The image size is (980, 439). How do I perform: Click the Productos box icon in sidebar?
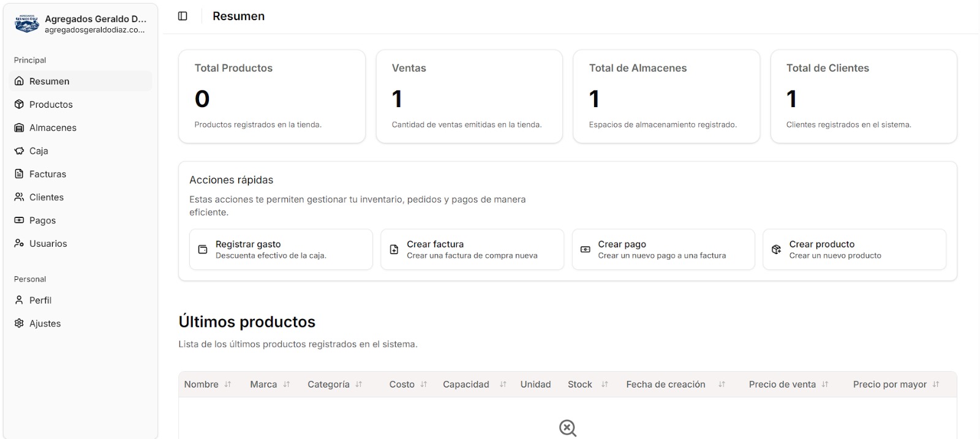19,104
